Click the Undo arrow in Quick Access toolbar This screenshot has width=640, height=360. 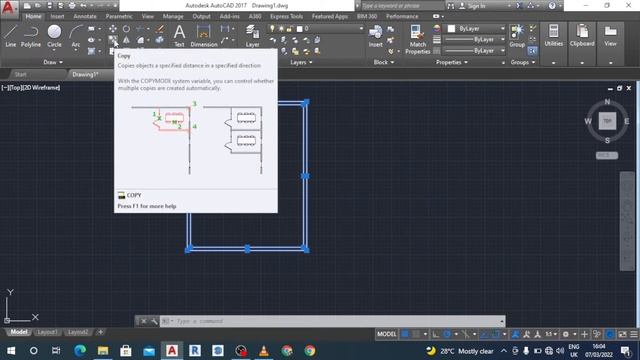[83, 6]
